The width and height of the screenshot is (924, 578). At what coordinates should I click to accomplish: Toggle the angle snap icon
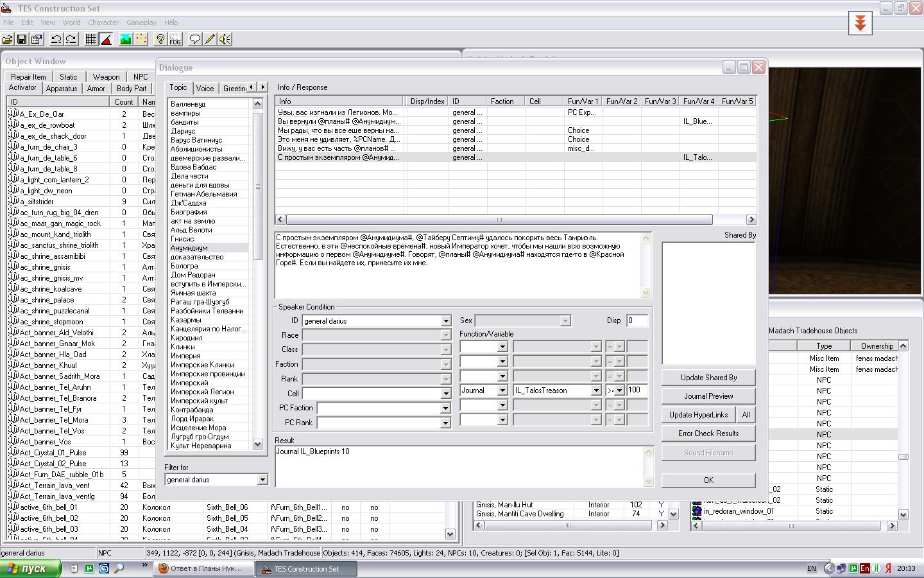[107, 39]
